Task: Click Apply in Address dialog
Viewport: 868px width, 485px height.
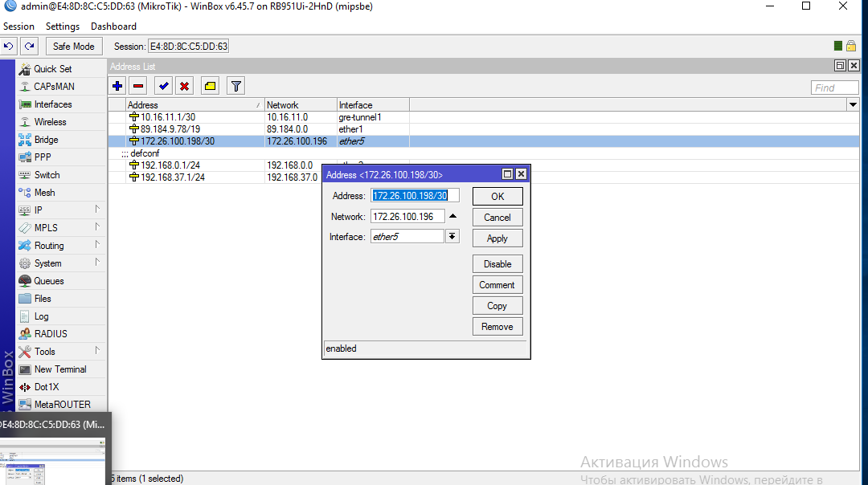Action: [497, 238]
